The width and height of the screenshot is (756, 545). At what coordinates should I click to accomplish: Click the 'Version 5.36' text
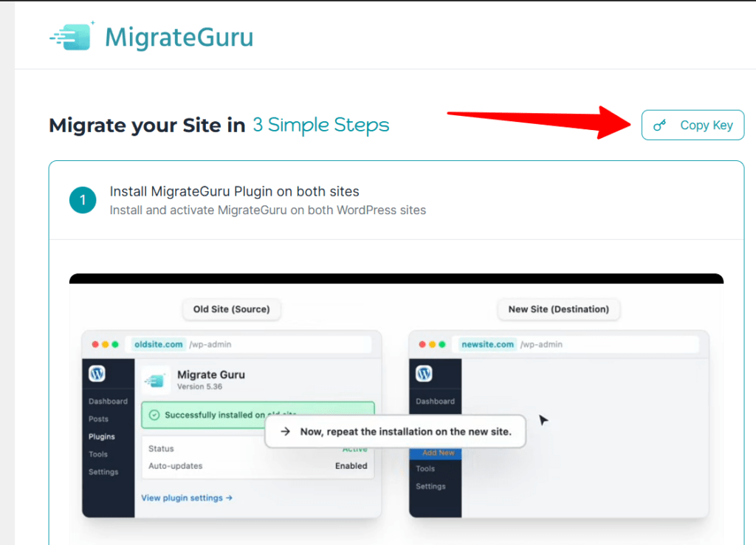pyautogui.click(x=199, y=387)
